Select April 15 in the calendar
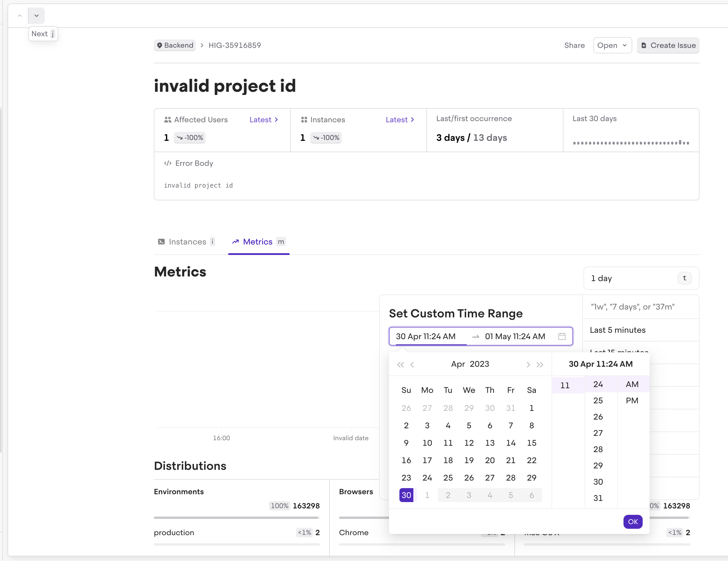Screen dimensions: 728x561 [532, 443]
